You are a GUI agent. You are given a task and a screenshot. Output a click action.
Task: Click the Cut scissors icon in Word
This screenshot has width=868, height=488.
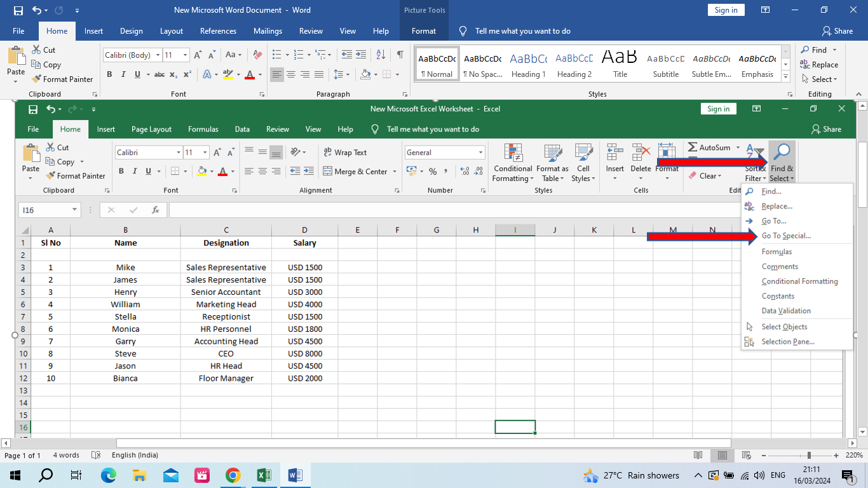tap(36, 50)
